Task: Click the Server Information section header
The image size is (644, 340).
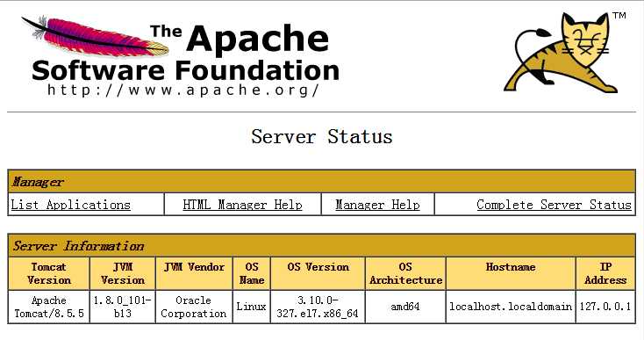Action: tap(322, 245)
